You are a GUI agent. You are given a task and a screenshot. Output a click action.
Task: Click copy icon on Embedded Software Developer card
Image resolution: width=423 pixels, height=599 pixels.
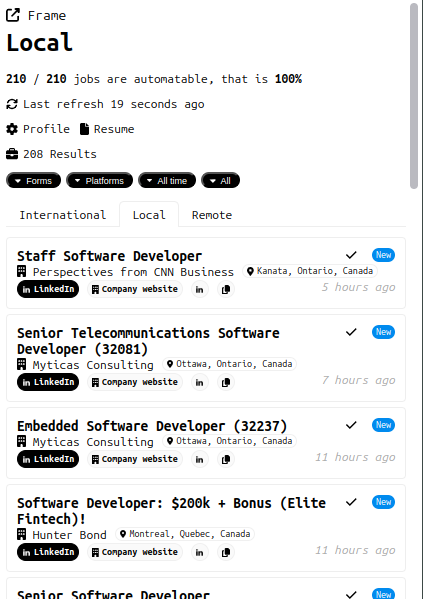pyautogui.click(x=226, y=460)
